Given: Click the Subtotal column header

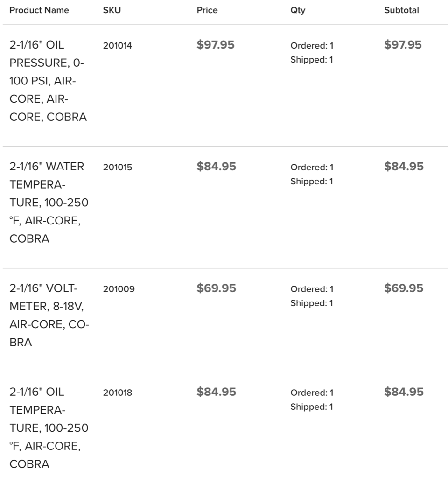Looking at the screenshot, I should [401, 10].
